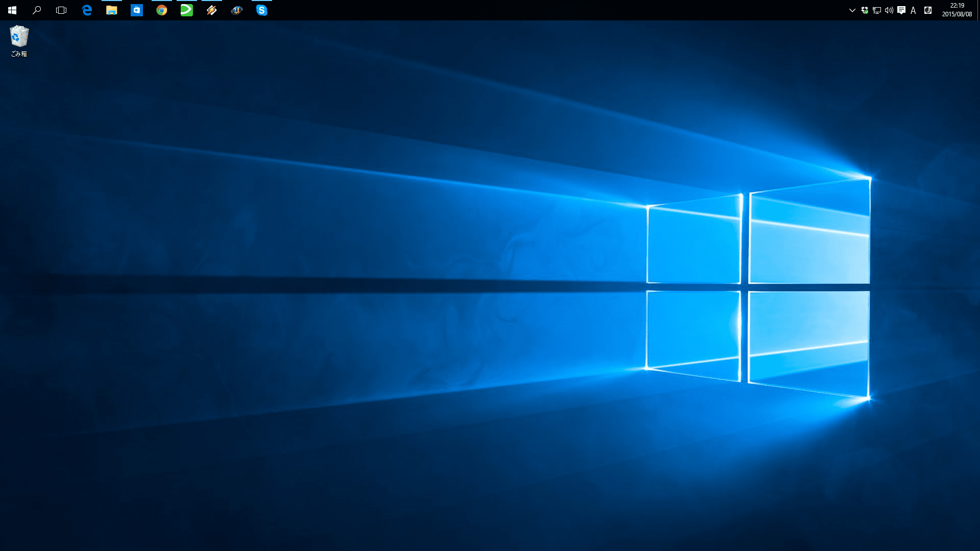Open the Action Center notifications icon
Image resolution: width=980 pixels, height=551 pixels.
[901, 10]
